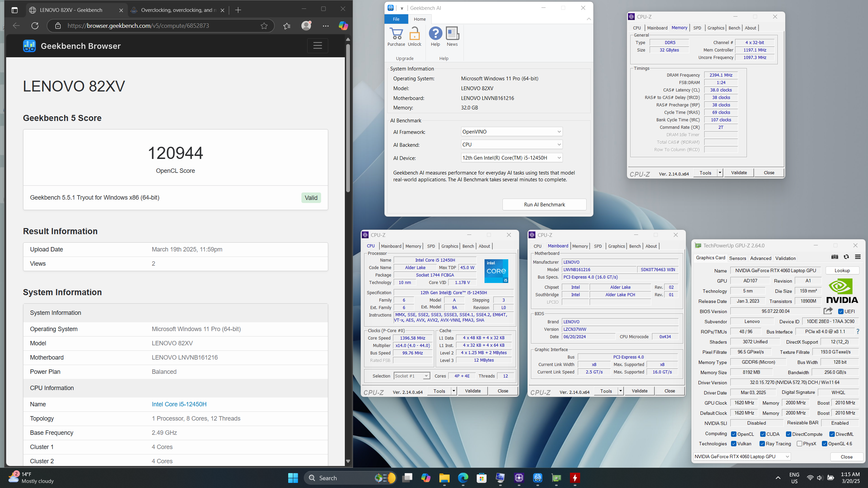Open Microsoft Store from taskbar
The height and width of the screenshot is (488, 868).
481,478
